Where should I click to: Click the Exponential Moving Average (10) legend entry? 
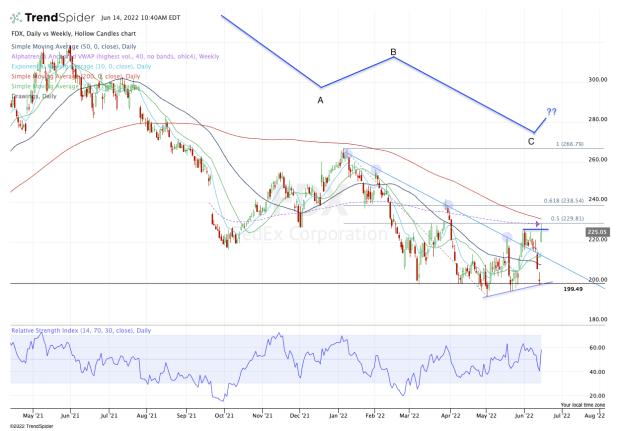click(x=81, y=66)
